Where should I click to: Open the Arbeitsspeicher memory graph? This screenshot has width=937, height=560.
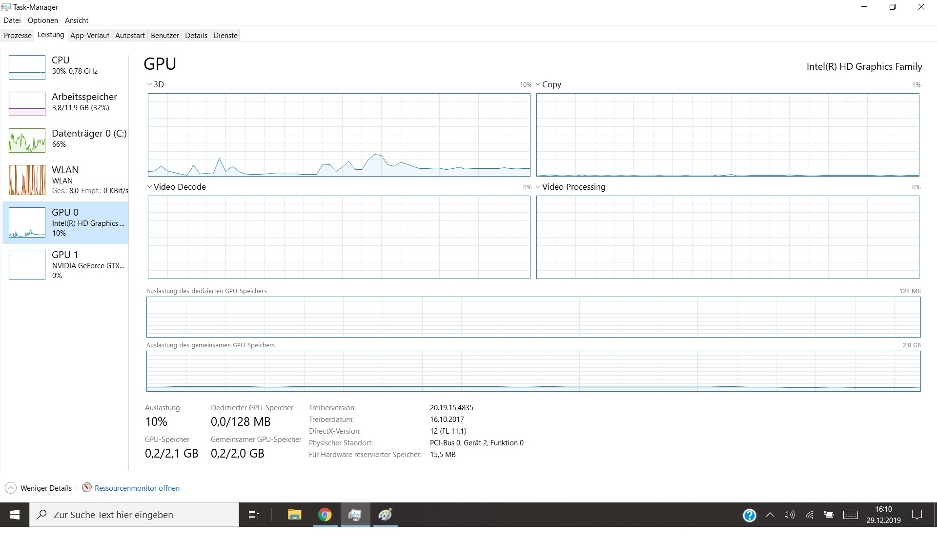click(x=27, y=104)
